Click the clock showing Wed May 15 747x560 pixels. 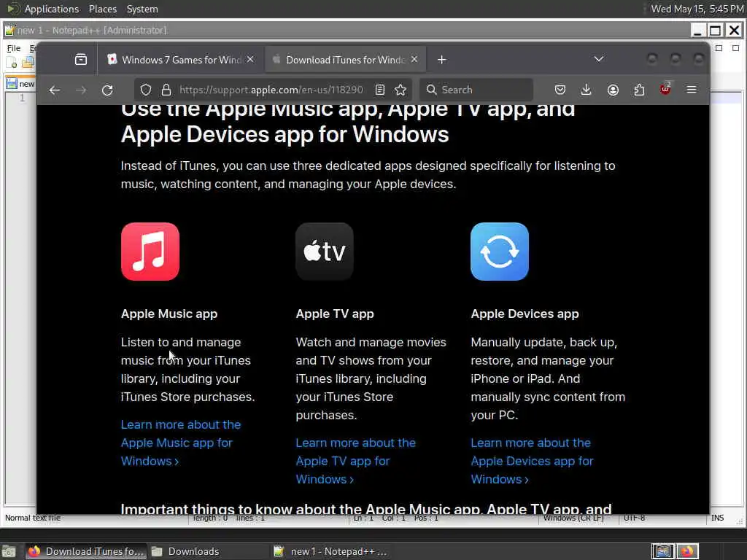click(697, 9)
